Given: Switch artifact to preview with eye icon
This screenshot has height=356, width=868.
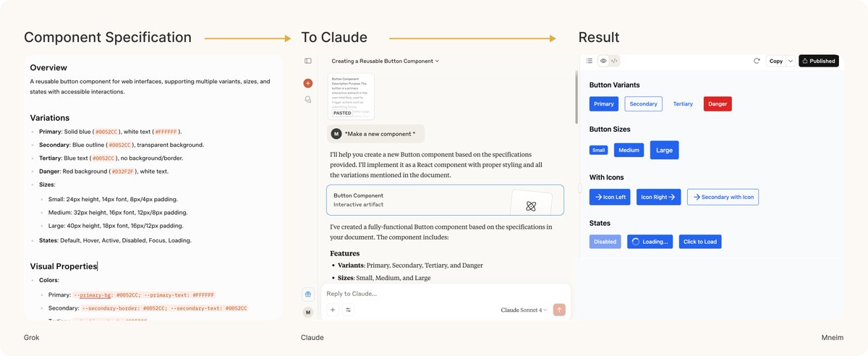Looking at the screenshot, I should 603,61.
